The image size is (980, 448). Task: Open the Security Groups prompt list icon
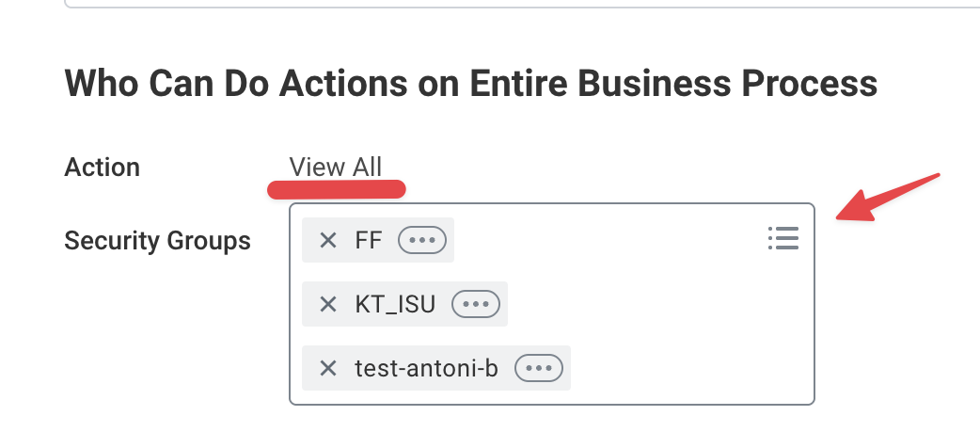782,239
